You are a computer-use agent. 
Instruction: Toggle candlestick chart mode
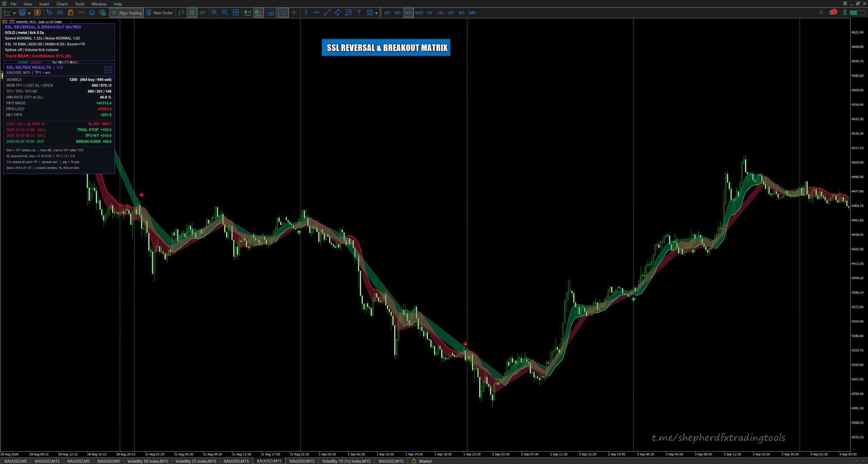tap(192, 13)
